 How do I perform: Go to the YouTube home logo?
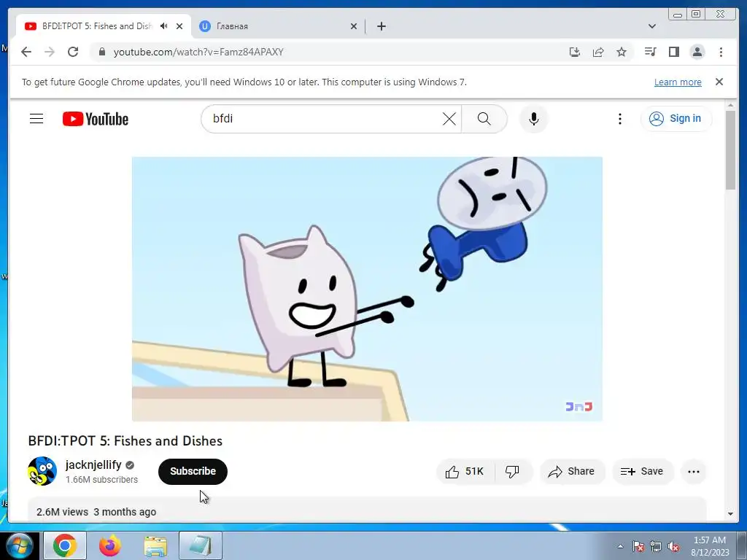tap(96, 119)
